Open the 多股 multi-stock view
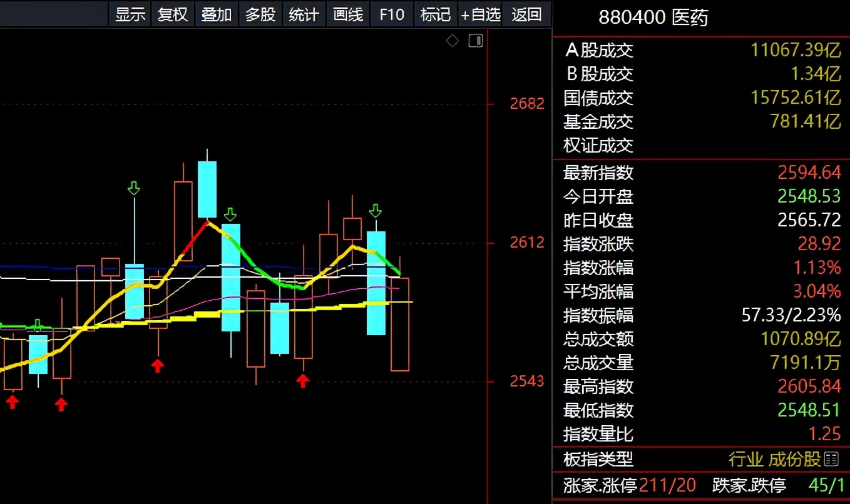Viewport: 850px width, 504px height. (260, 14)
